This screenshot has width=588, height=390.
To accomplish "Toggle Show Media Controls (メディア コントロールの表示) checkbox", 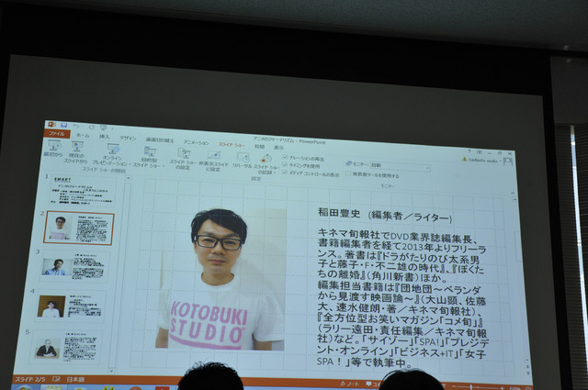I will point(285,173).
